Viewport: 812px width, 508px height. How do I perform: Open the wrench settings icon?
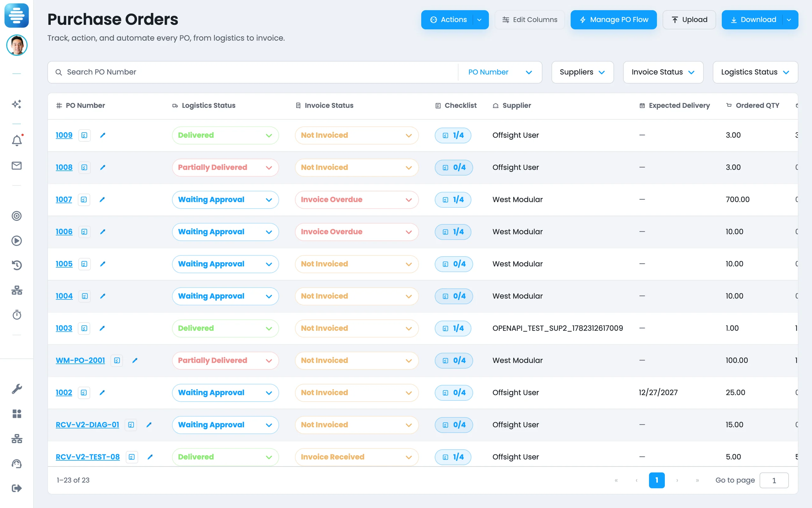(x=16, y=389)
